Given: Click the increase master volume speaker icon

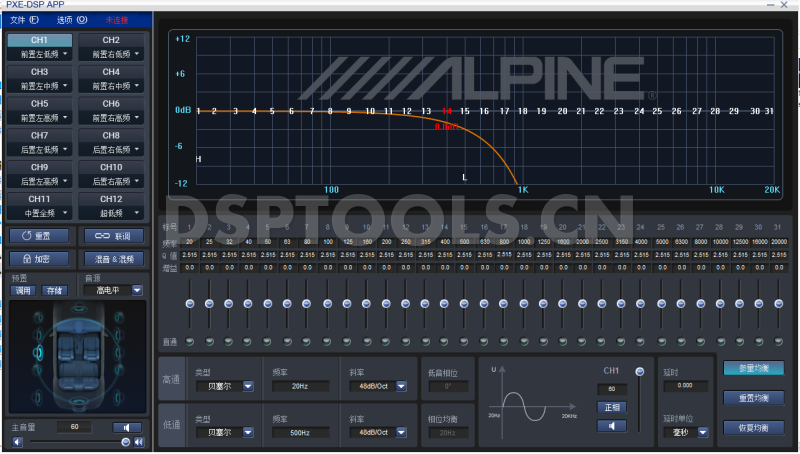Looking at the screenshot, I should point(139,442).
